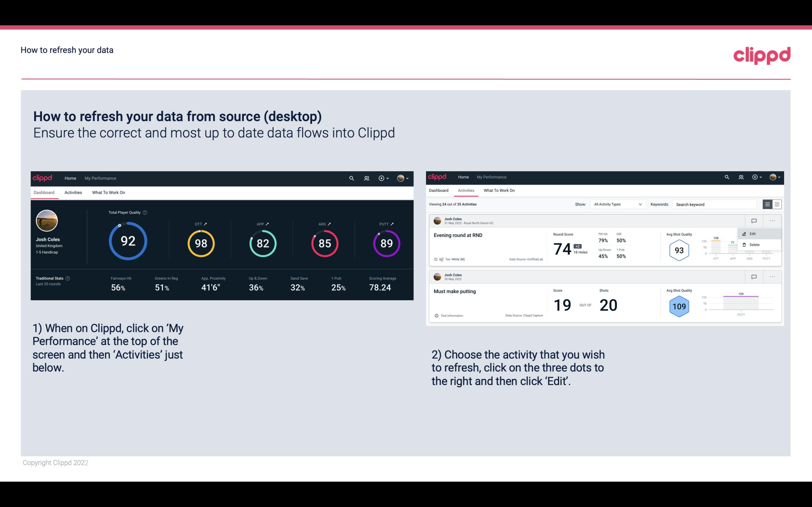Toggle the grid view display icon

(776, 204)
